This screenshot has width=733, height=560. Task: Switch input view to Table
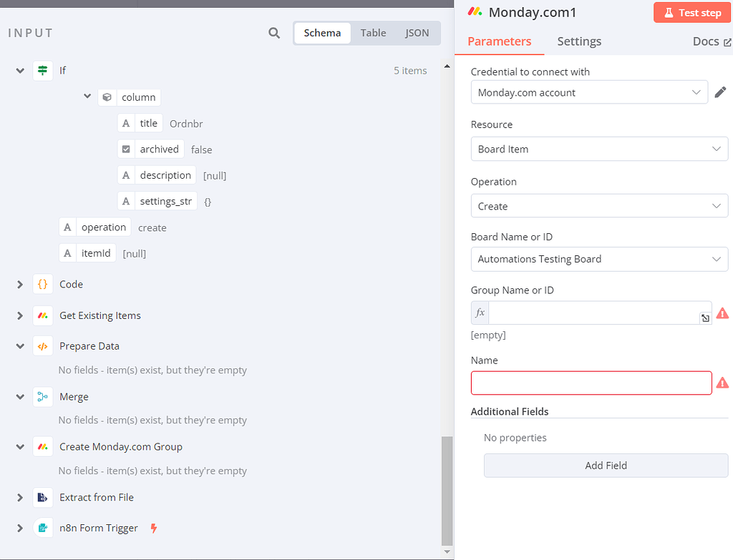pyautogui.click(x=373, y=32)
